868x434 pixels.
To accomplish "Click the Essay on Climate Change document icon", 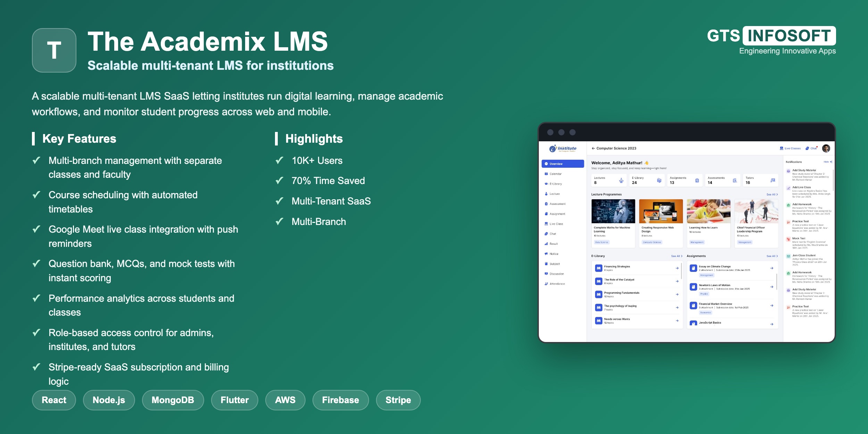I will pyautogui.click(x=693, y=268).
